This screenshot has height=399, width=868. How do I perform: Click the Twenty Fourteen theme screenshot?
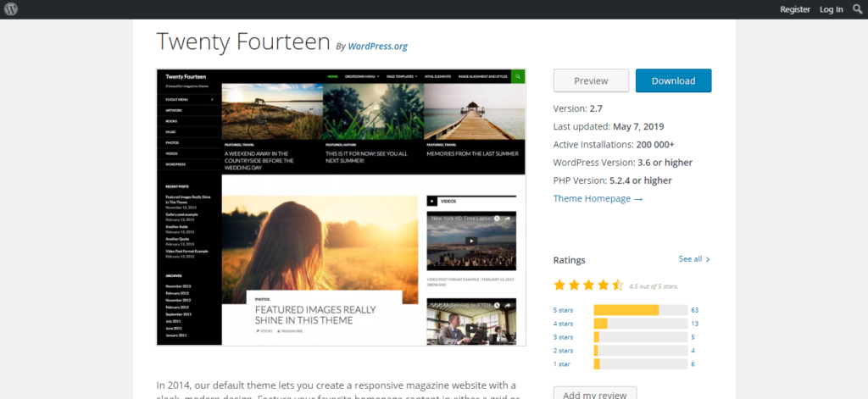[341, 208]
